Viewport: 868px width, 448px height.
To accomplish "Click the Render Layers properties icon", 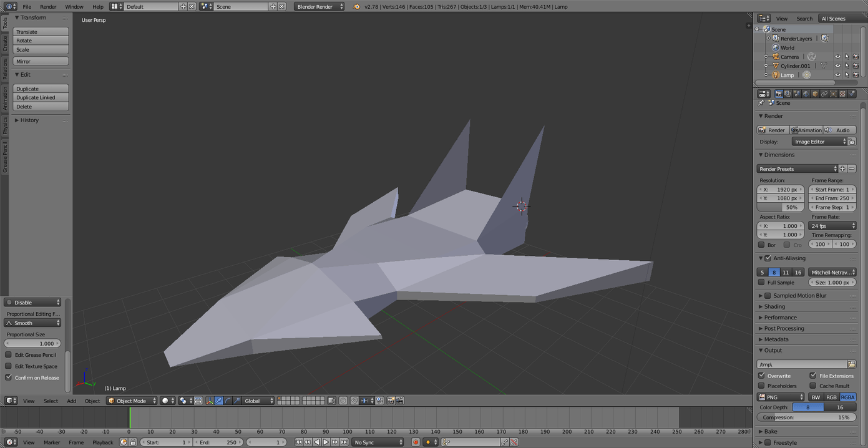I will coord(788,94).
